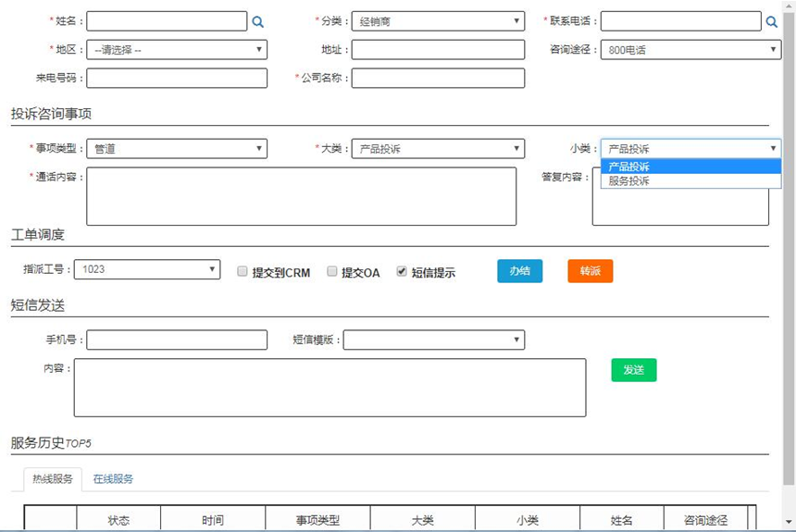Viewport: 796px width, 532px height.
Task: Switch to the 在线服务 tab
Action: [x=113, y=479]
